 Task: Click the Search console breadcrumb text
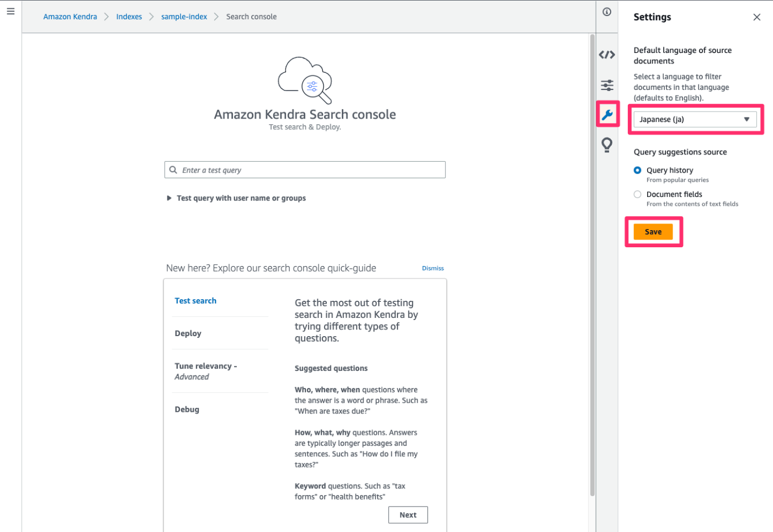pos(251,17)
